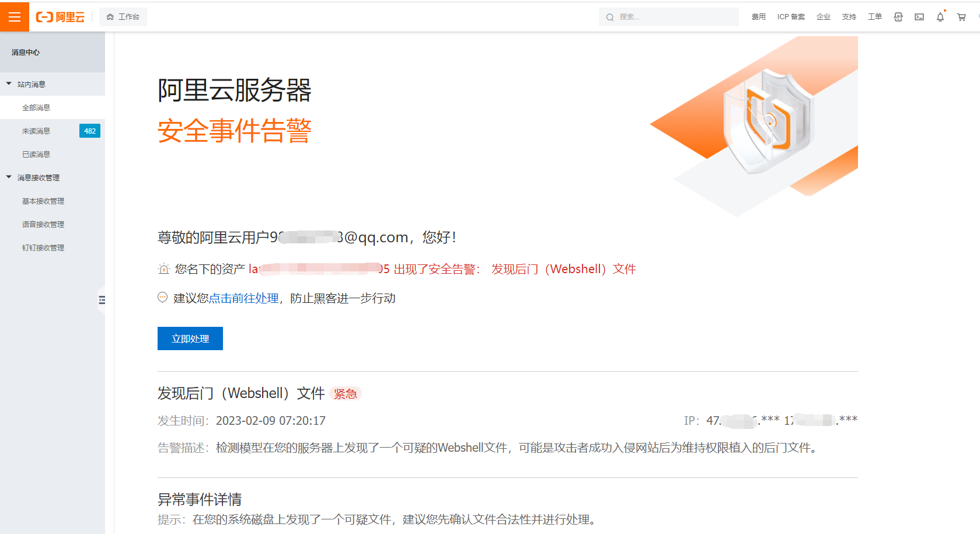Click the 消息中心 sidebar title
This screenshot has height=534, width=980.
[x=26, y=52]
